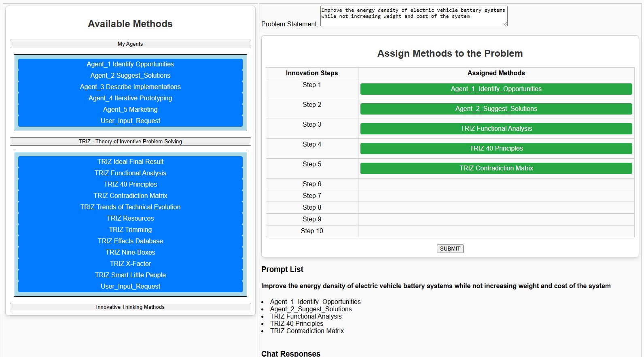Expand the Innovative Thinking Methods section
Viewport: 644px width, 357px height.
click(x=130, y=307)
